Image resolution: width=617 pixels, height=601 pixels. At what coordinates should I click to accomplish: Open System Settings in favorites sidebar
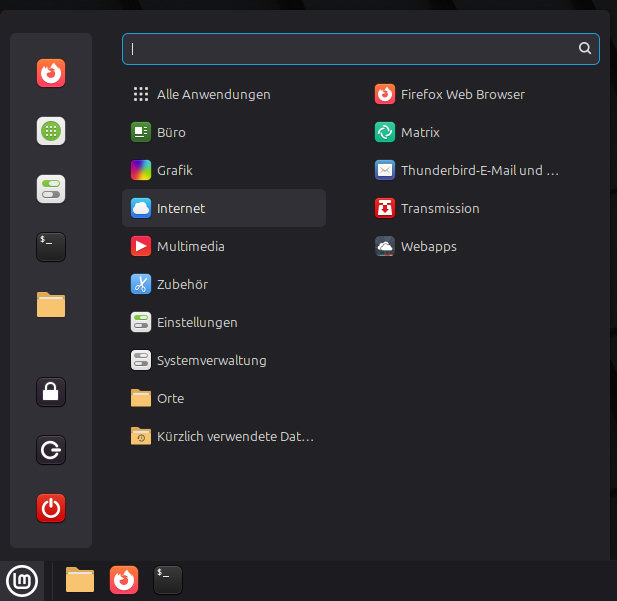(x=51, y=189)
